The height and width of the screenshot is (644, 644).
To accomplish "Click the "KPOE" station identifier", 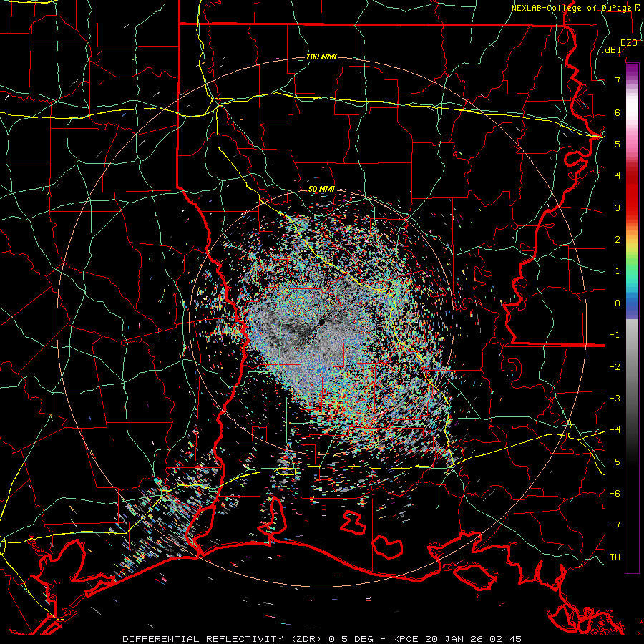I will tap(406, 639).
